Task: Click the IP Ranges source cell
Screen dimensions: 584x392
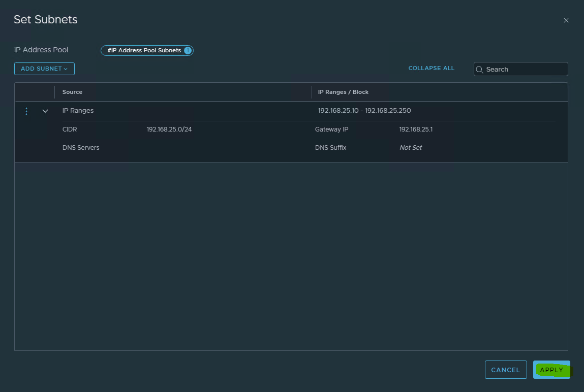Action: point(78,111)
